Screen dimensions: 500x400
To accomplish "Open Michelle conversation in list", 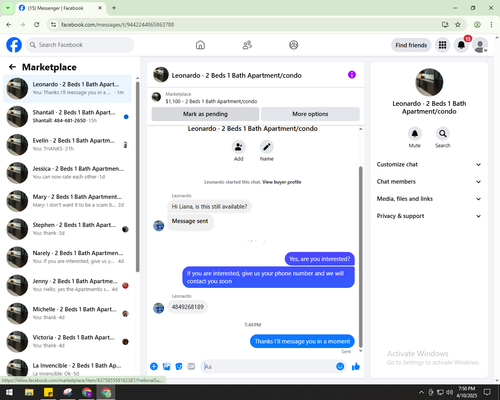I will coord(68,313).
